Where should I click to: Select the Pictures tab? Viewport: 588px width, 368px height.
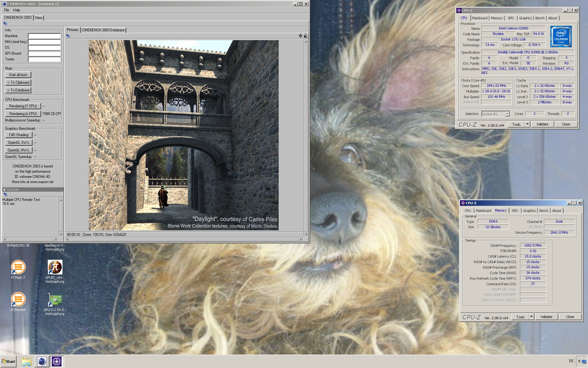tap(73, 30)
